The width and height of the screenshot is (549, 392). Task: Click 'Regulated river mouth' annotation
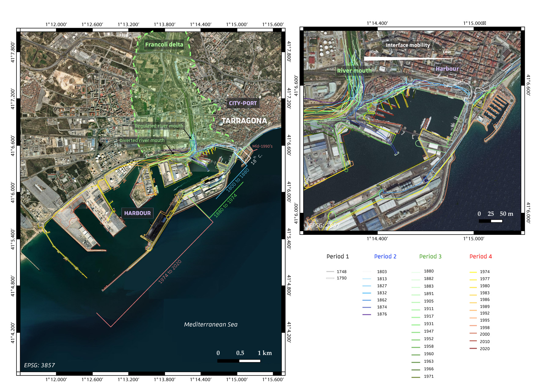159,126
